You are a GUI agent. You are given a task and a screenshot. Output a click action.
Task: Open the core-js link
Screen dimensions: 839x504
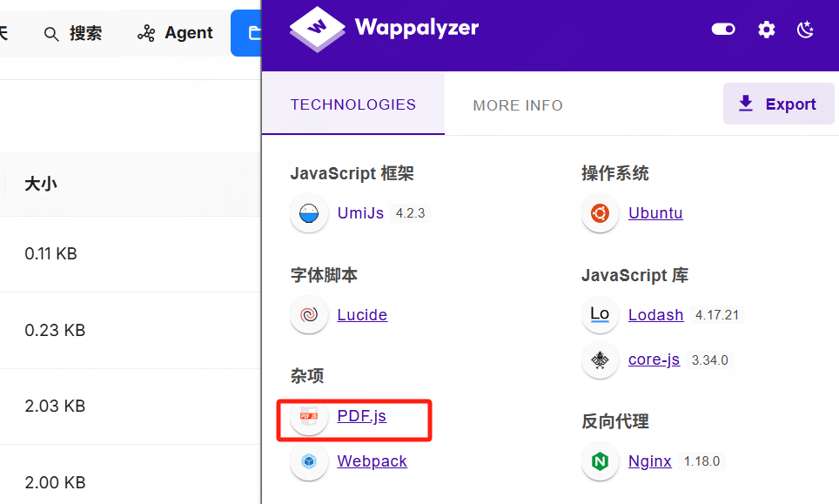coord(654,360)
